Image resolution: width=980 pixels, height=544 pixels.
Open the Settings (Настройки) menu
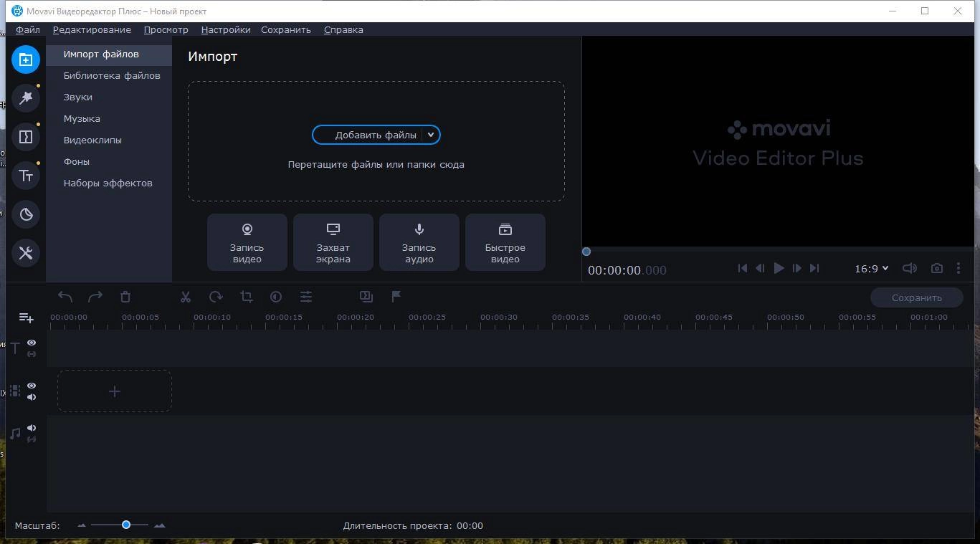pos(226,29)
